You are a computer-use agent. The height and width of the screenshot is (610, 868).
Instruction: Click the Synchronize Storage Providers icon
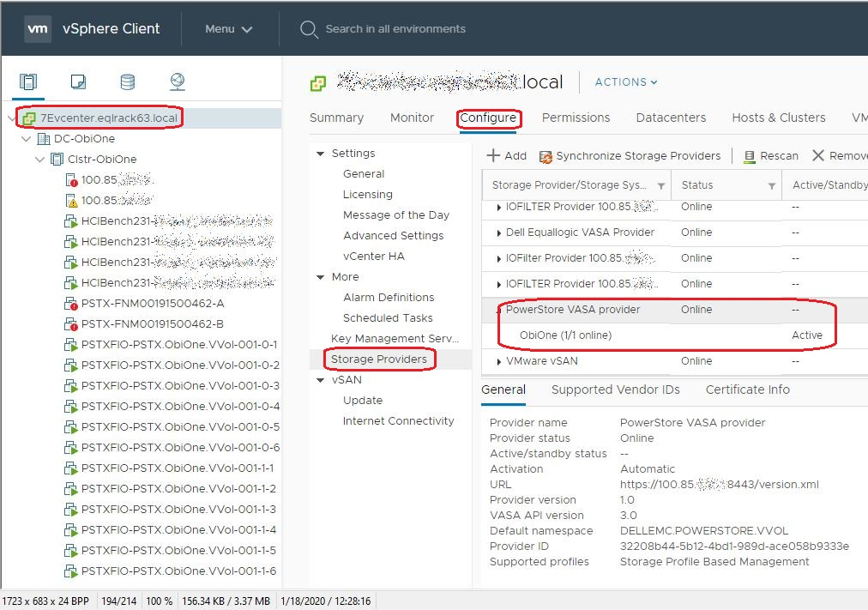[546, 157]
